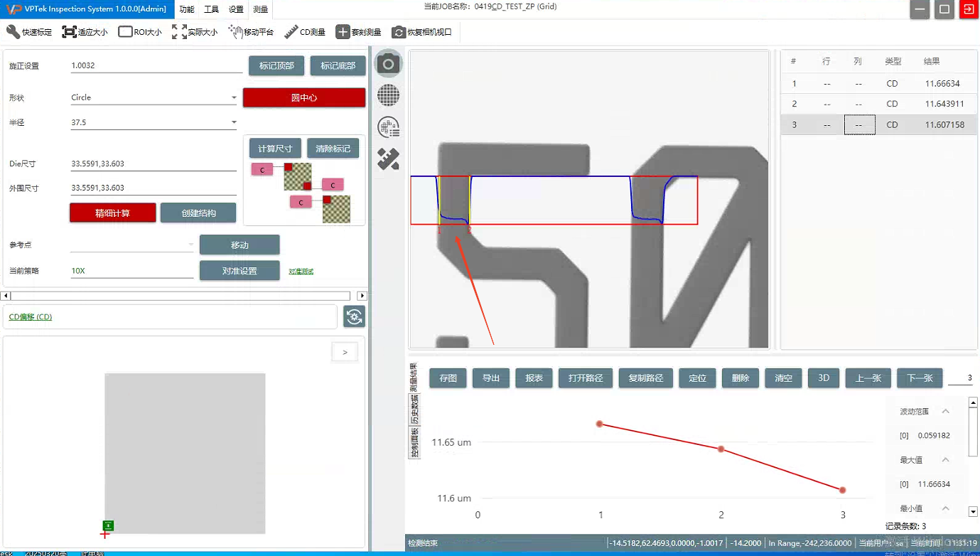980x556 pixels.
Task: Select the 历史数据 vertical tab
Action: 414,409
